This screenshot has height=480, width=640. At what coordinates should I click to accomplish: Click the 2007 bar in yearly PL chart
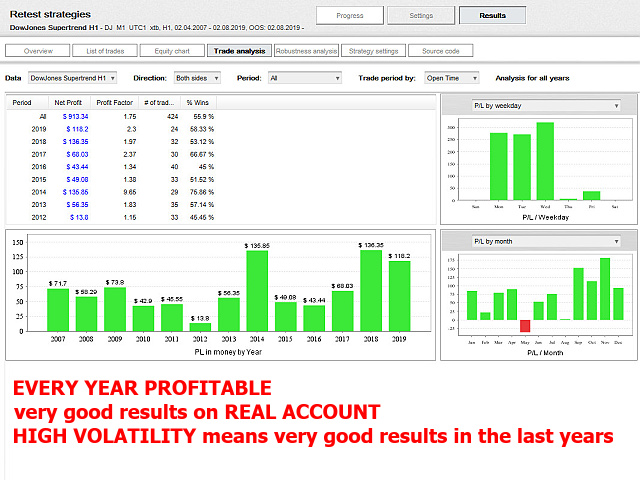click(x=58, y=310)
